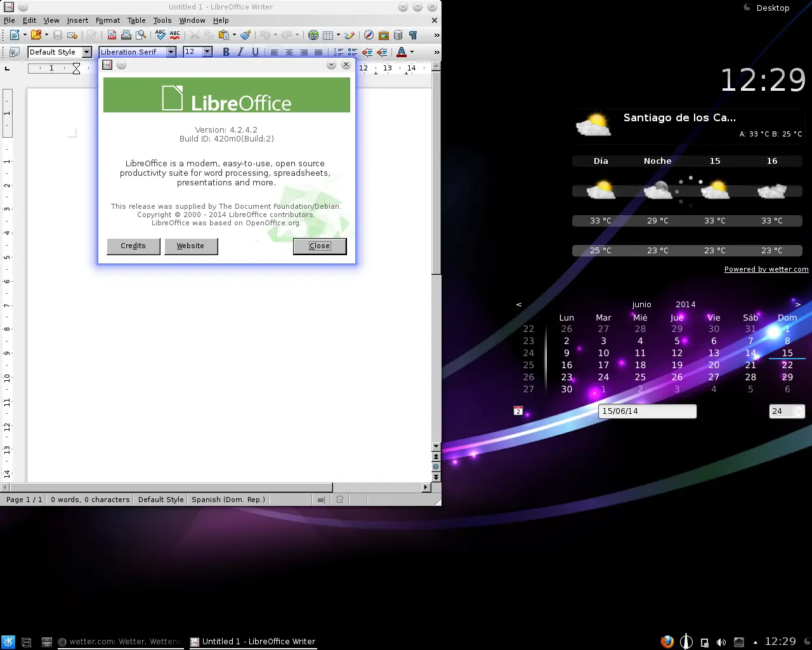Open Page Preview magnifier icon
Viewport: 812px width, 650px height.
[x=141, y=35]
